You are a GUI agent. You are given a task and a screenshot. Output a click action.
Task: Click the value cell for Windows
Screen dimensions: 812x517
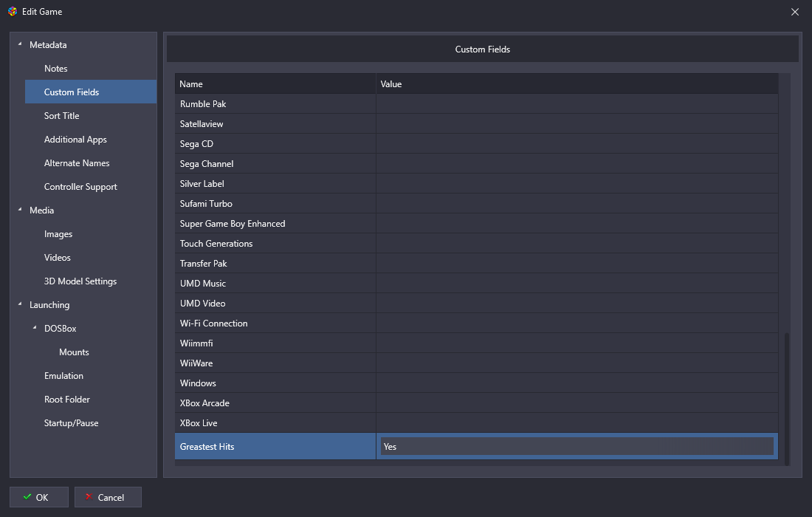[577, 383]
